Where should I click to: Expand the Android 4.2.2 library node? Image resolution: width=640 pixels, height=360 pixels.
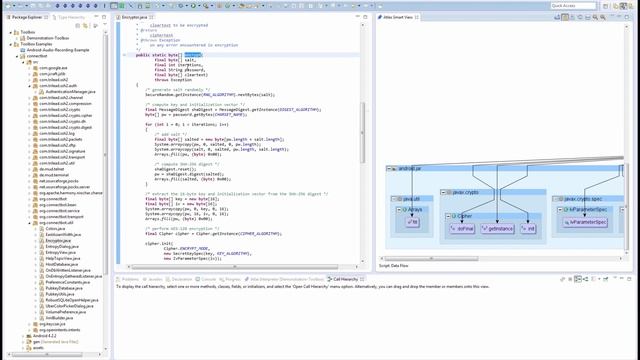pyautogui.click(x=23, y=336)
